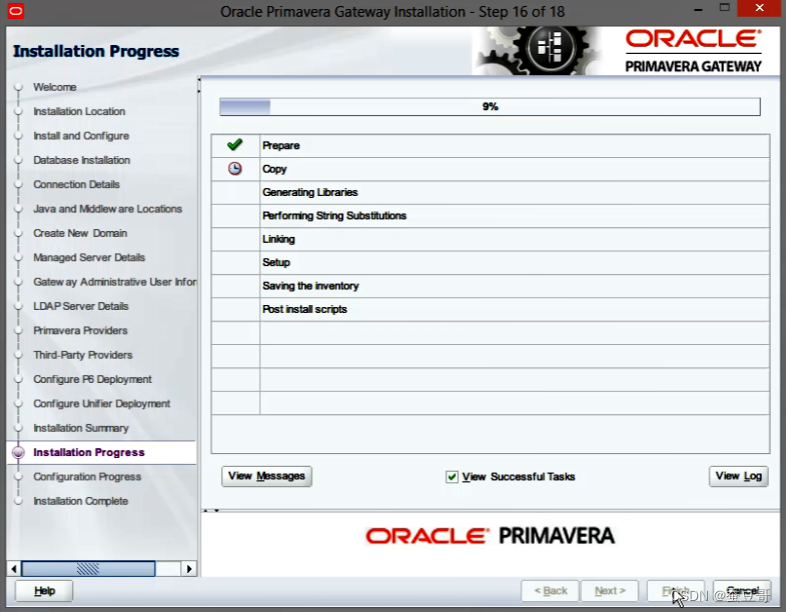This screenshot has width=786, height=612.
Task: Click the Oracle icon in title bar
Action: click(x=16, y=11)
